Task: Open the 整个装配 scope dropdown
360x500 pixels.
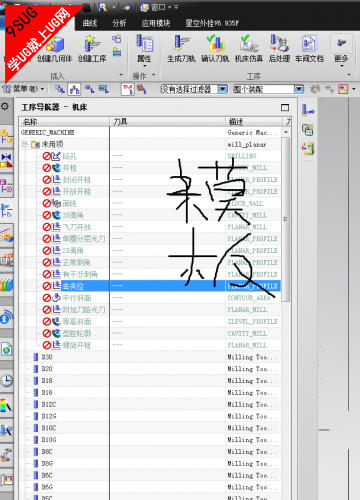Action: pos(299,89)
